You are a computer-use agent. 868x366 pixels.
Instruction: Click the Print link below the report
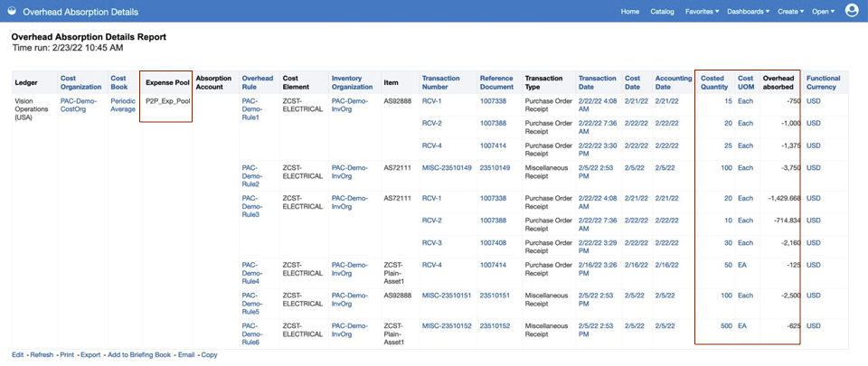(x=67, y=355)
